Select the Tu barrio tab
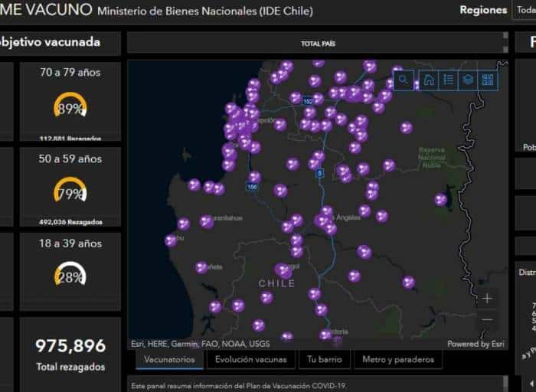536x392 pixels. coord(325,359)
